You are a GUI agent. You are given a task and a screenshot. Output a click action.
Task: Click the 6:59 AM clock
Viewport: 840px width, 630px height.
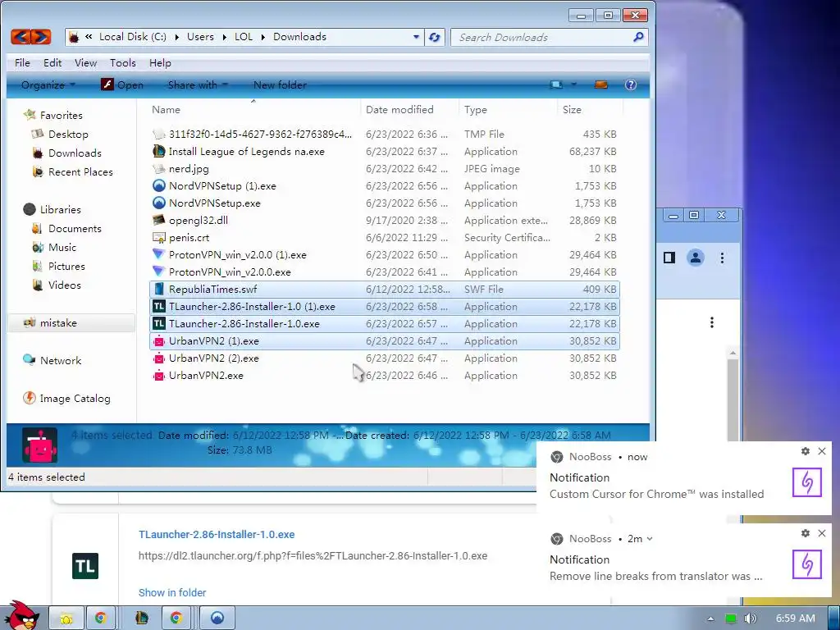795,619
